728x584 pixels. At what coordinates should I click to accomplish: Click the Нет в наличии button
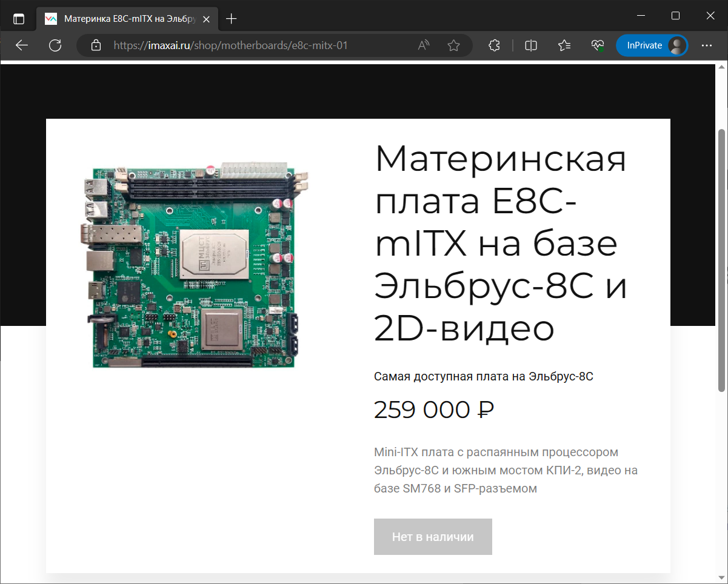(433, 537)
